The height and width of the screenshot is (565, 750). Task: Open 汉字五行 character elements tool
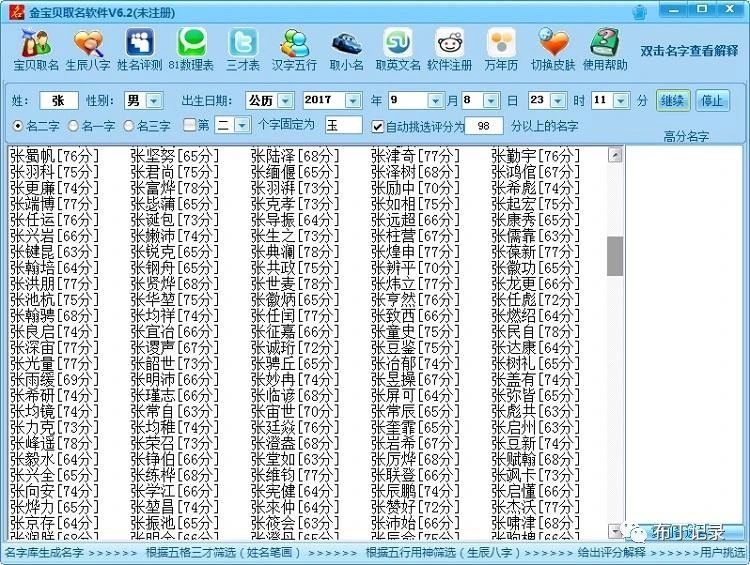(294, 49)
